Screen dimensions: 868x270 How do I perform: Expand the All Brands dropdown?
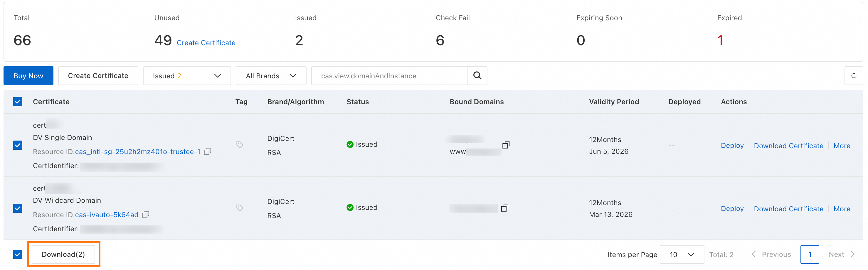(x=271, y=76)
